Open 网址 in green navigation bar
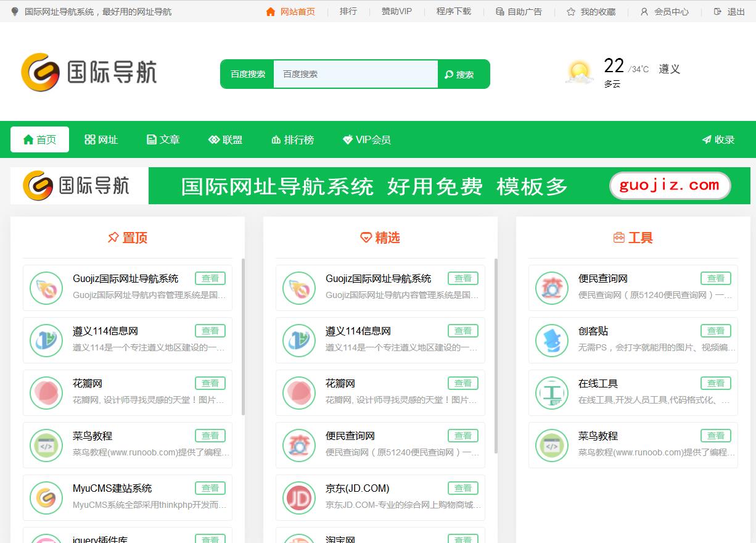Screen dimensions: 756x543 pyautogui.click(x=101, y=139)
